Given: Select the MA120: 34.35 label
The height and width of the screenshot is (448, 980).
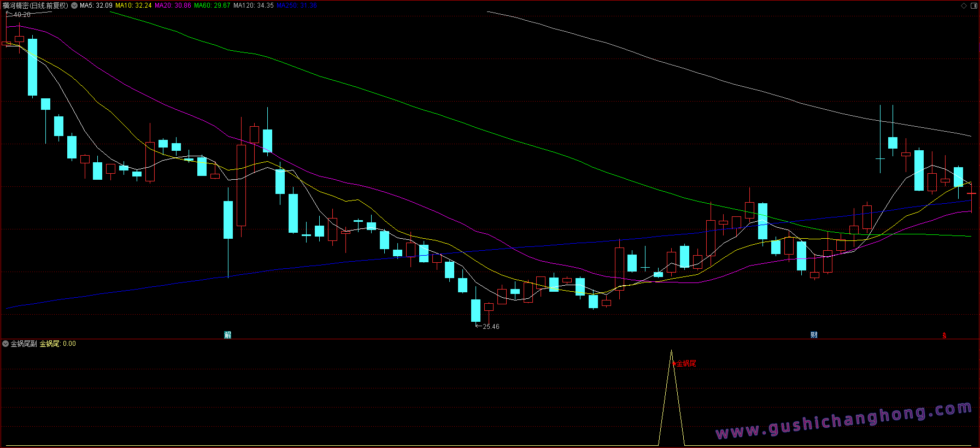Looking at the screenshot, I should click(x=254, y=5).
